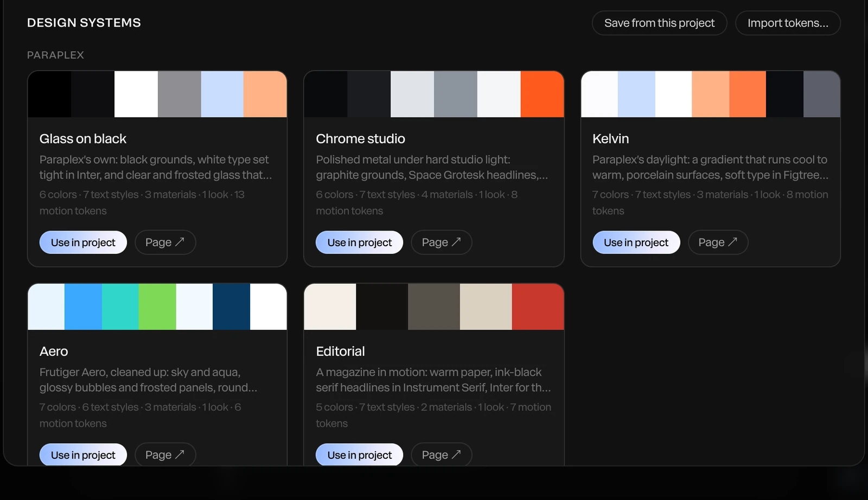Click Editorial's description starting "A magazine in motion"
868x500 pixels.
click(x=433, y=380)
